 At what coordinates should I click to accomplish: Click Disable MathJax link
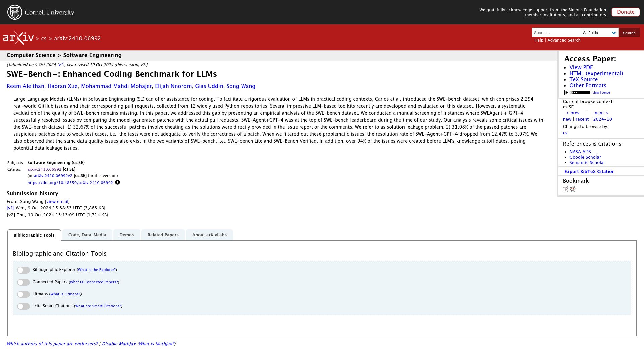coord(119,344)
